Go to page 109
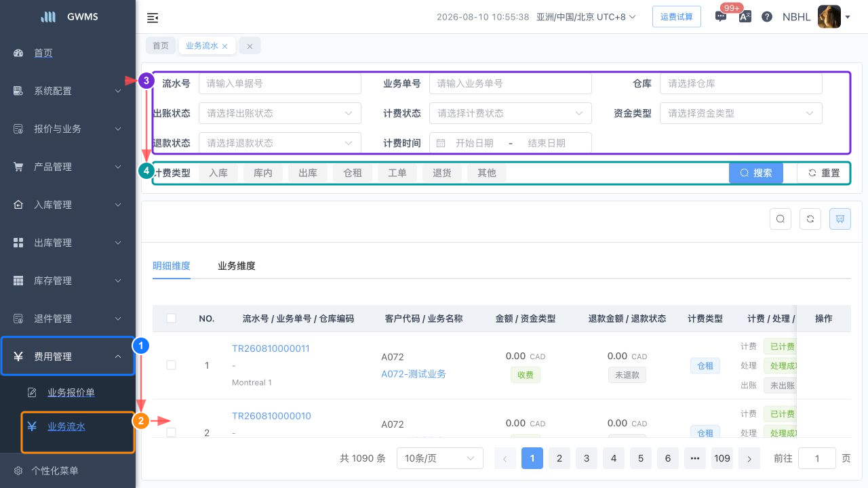This screenshot has width=868, height=488. (x=722, y=459)
